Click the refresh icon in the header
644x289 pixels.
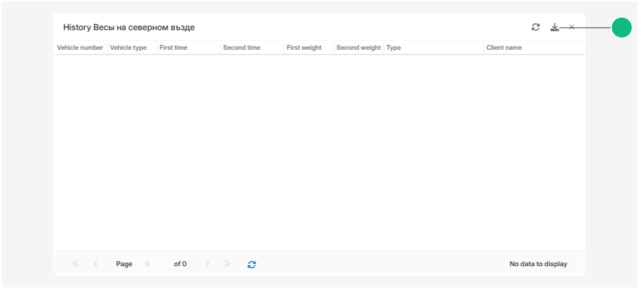point(535,27)
